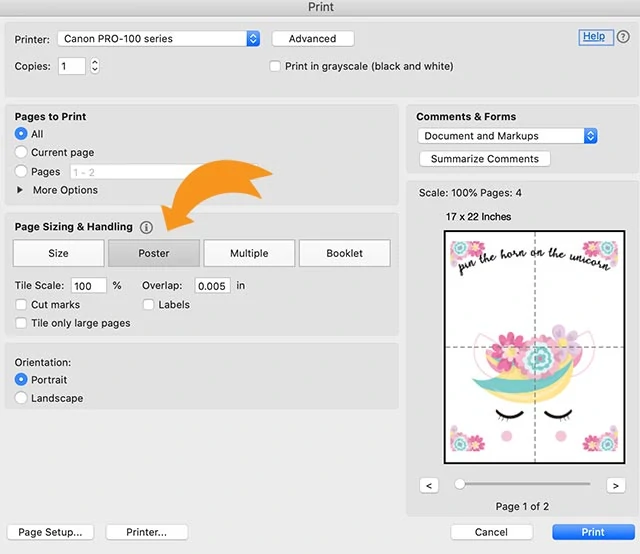Select the Multiple sizing tab
The width and height of the screenshot is (640, 554).
[x=249, y=253]
